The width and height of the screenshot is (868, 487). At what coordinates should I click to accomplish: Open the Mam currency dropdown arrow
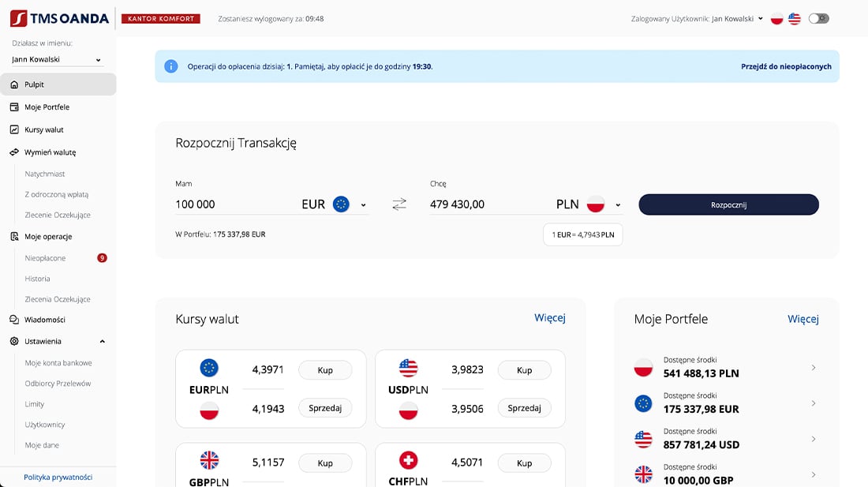pyautogui.click(x=363, y=205)
